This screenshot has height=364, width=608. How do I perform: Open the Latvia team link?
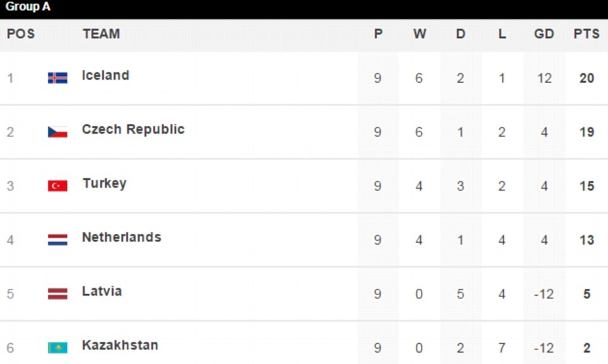click(x=102, y=291)
